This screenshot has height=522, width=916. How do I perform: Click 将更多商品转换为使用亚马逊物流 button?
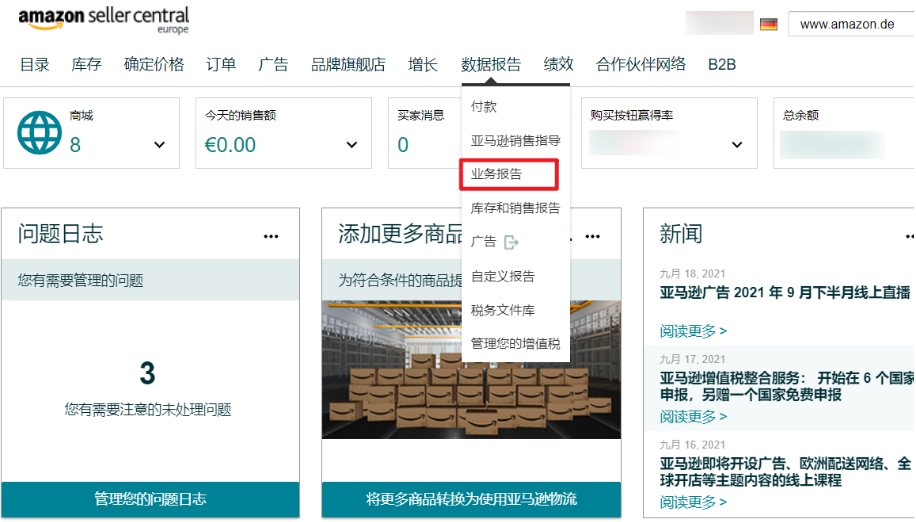click(471, 499)
